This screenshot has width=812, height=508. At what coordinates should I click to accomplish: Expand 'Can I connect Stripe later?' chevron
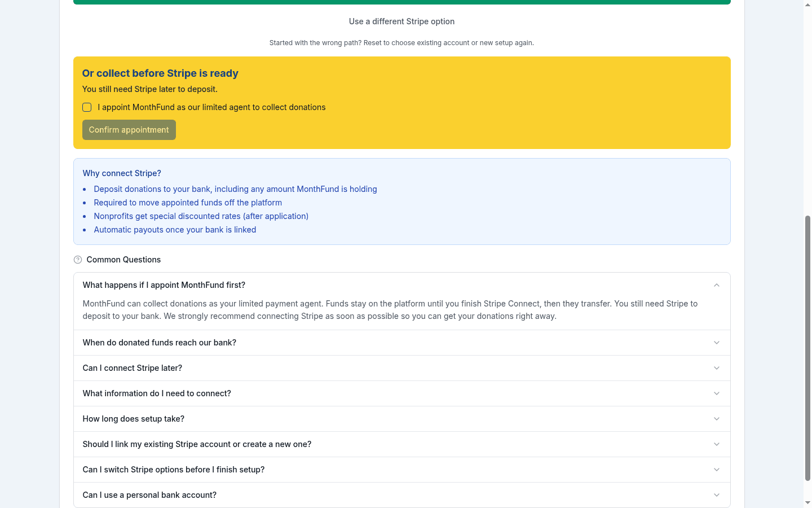click(x=717, y=368)
